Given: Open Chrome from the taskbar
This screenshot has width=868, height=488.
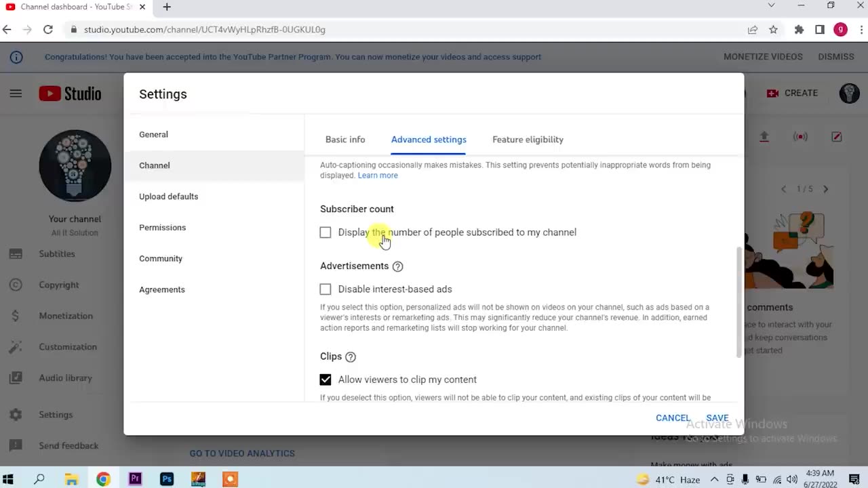Looking at the screenshot, I should (103, 479).
